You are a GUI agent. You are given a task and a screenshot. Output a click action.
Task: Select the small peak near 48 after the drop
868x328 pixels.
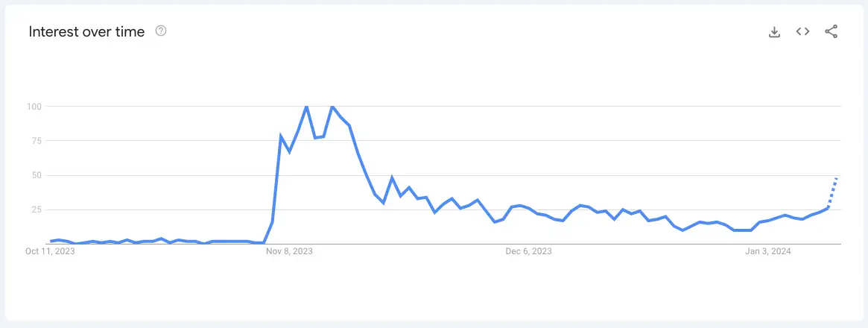point(392,177)
